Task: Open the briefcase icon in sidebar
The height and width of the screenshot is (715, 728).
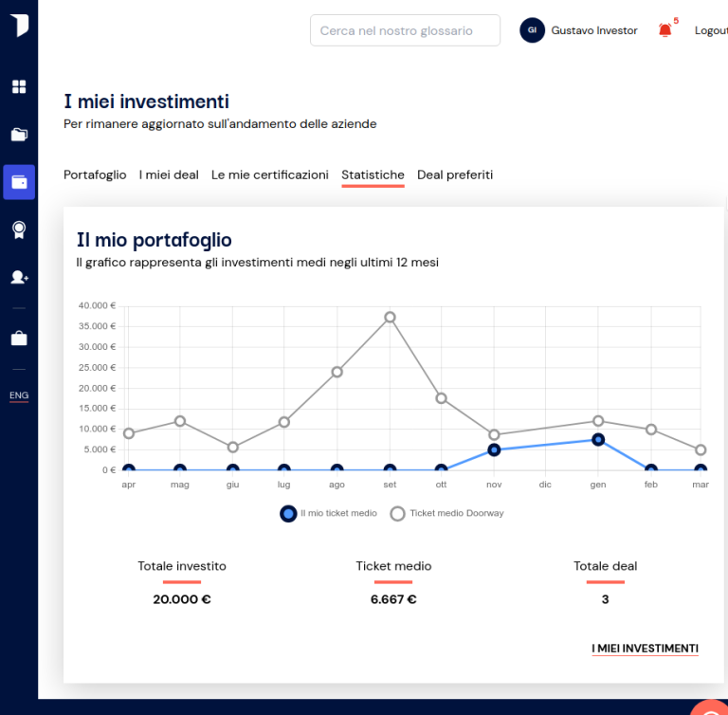Action: coord(19,339)
